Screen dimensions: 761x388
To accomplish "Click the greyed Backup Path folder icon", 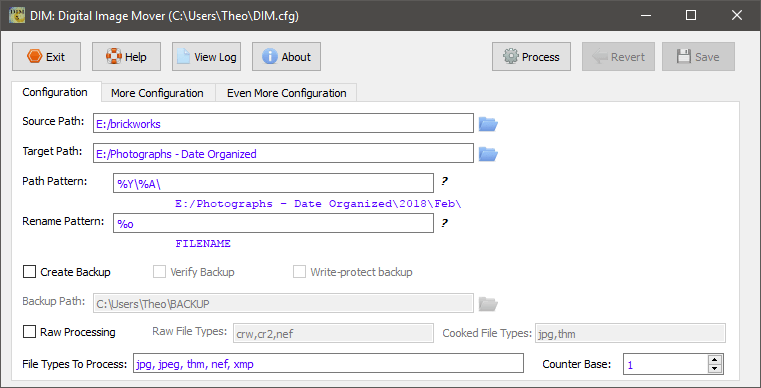I will coord(488,304).
